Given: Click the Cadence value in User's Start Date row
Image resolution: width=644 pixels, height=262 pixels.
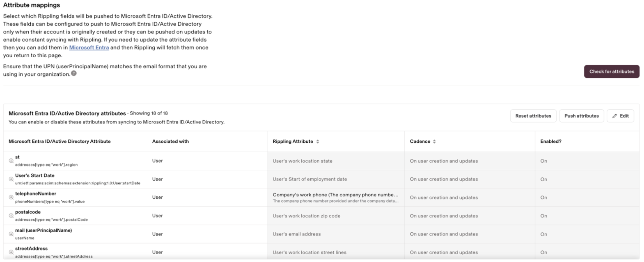Looking at the screenshot, I should coord(444,179).
